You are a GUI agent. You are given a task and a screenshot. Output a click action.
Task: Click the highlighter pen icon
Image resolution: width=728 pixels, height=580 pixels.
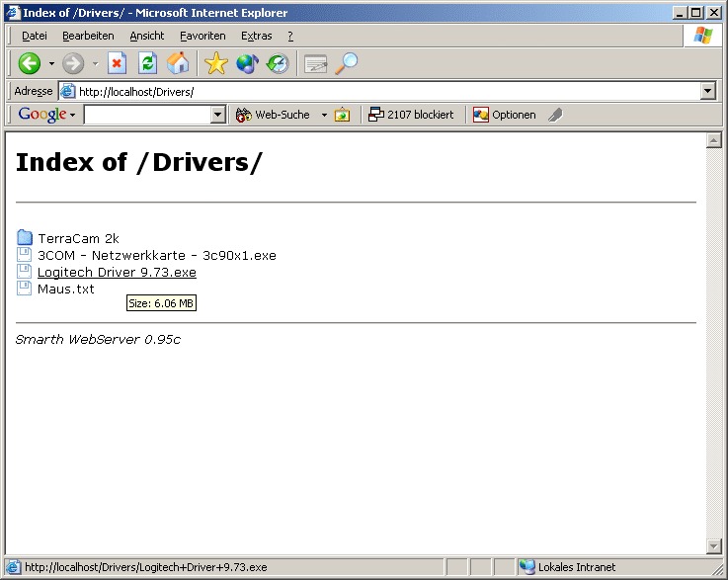555,115
